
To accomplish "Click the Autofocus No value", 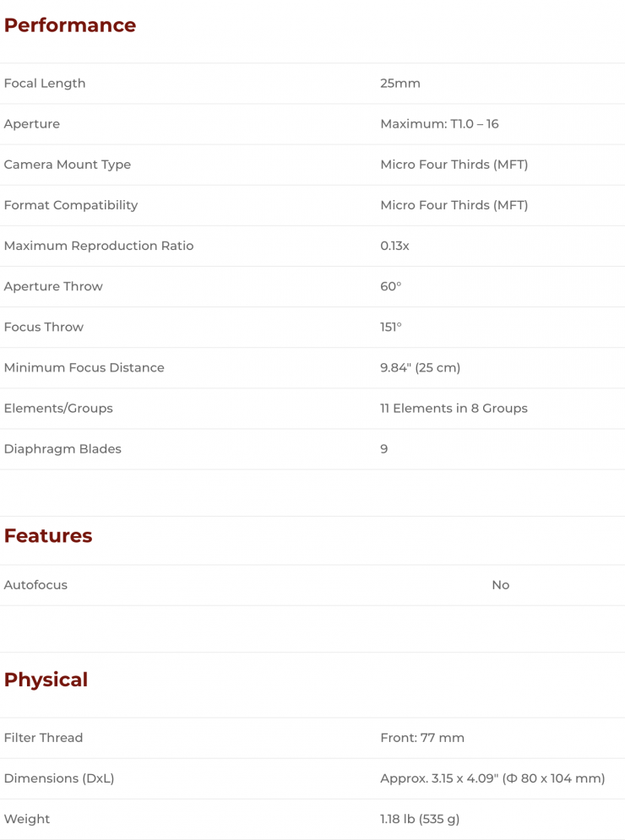I will point(501,585).
